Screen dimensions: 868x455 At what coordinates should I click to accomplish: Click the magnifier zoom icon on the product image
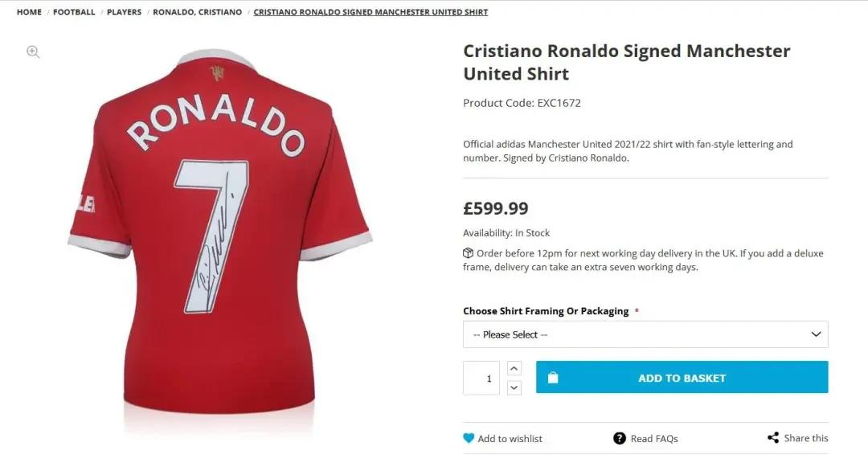click(33, 52)
